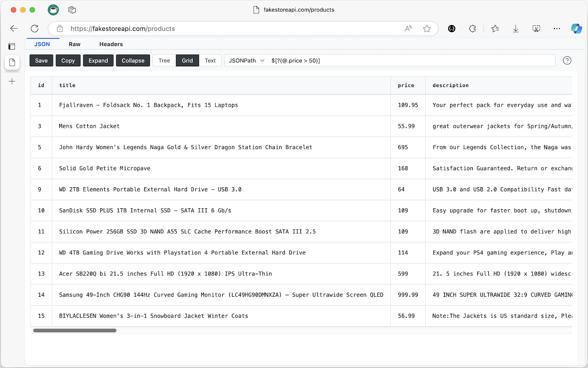Click the horizontal scrollbar under the grid
588x368 pixels.
click(x=75, y=330)
